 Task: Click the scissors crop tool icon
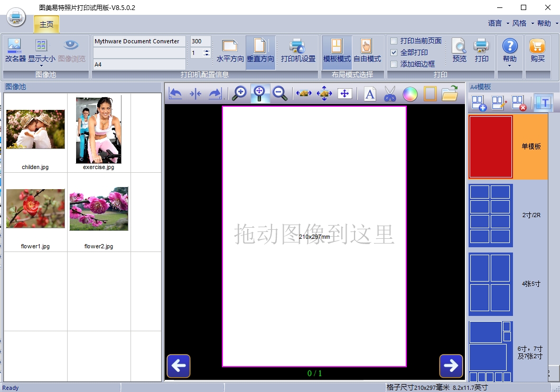390,94
